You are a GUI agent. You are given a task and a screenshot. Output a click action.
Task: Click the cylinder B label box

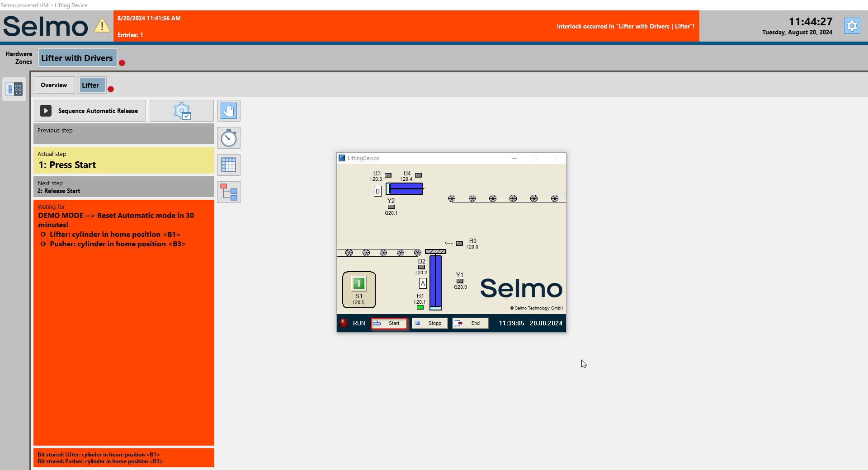click(x=377, y=191)
